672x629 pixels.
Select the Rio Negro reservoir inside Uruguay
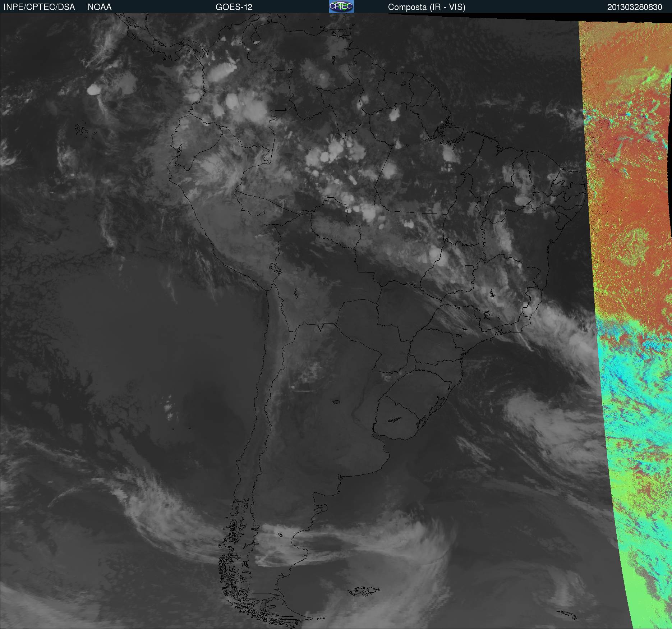394,419
